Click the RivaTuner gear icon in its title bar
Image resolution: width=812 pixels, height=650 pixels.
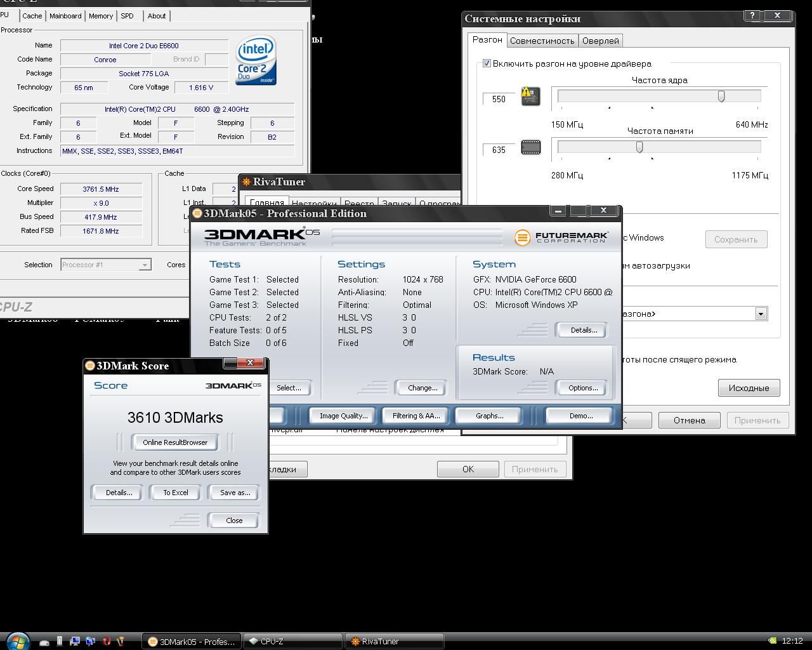tap(246, 182)
